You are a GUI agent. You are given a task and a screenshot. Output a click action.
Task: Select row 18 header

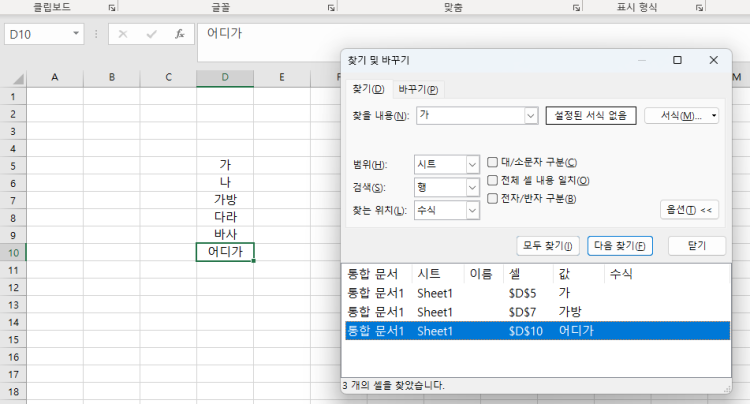pos(13,392)
